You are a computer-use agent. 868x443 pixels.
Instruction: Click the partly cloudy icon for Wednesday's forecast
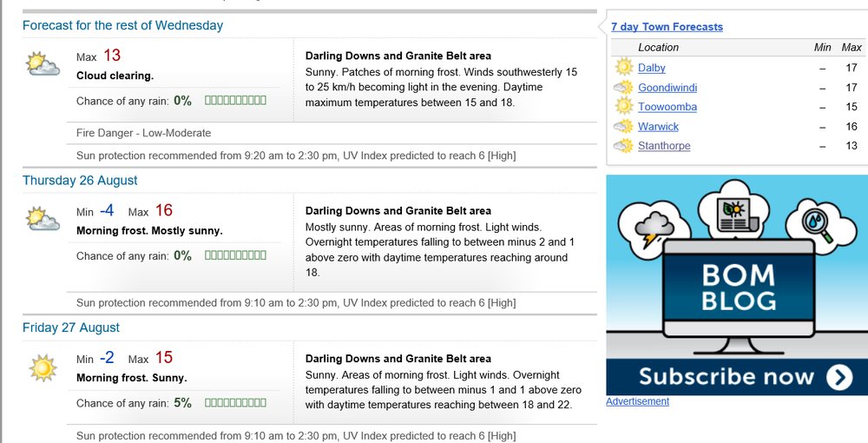(x=43, y=64)
